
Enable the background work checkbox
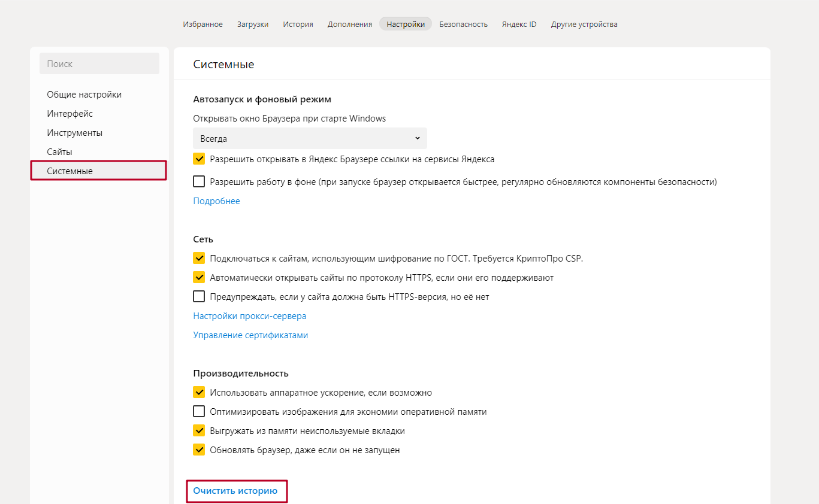199,182
